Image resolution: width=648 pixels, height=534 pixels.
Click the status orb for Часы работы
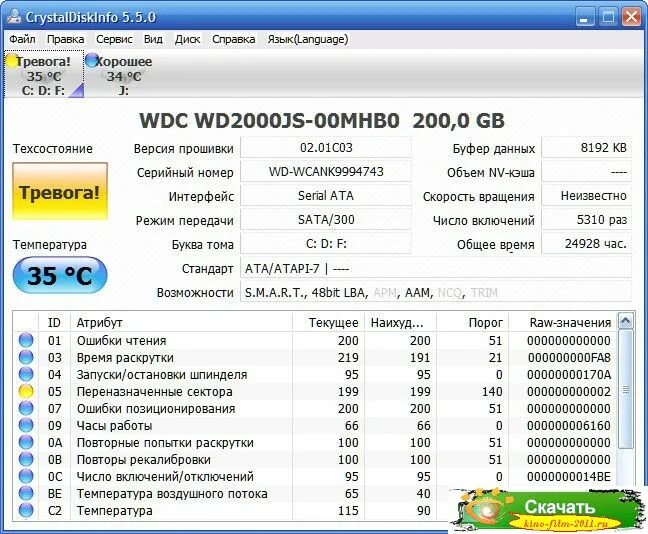point(26,425)
